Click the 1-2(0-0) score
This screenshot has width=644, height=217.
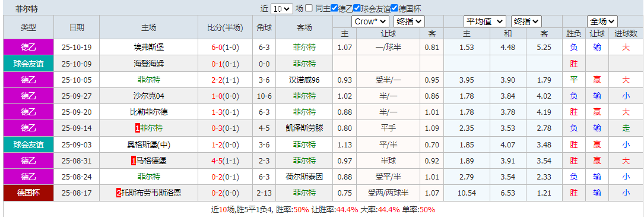(x=225, y=144)
